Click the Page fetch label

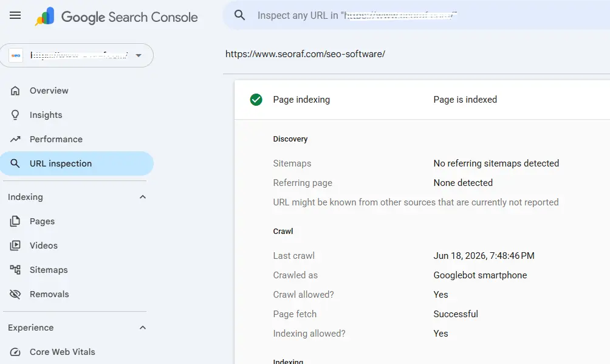point(295,314)
